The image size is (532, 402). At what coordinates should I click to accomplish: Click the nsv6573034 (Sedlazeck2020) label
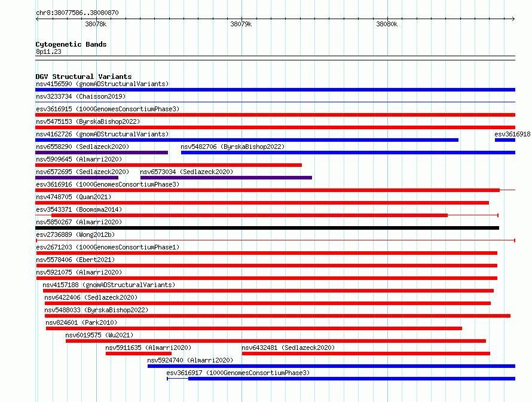point(186,172)
